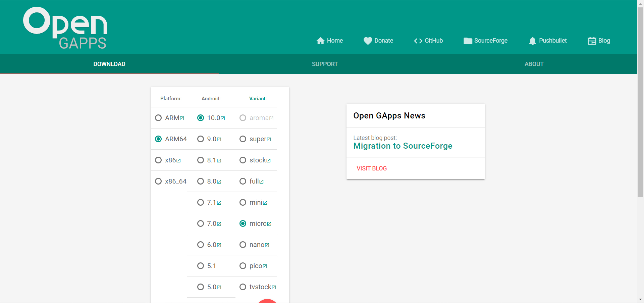Click the external-link icon next to stock variant
Screen dimensions: 644x303
[x=269, y=160]
